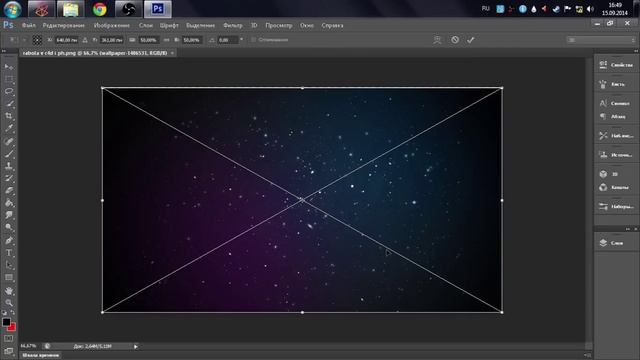Select the Clone Stamp tool
Screen dimensions: 640x360
click(9, 166)
